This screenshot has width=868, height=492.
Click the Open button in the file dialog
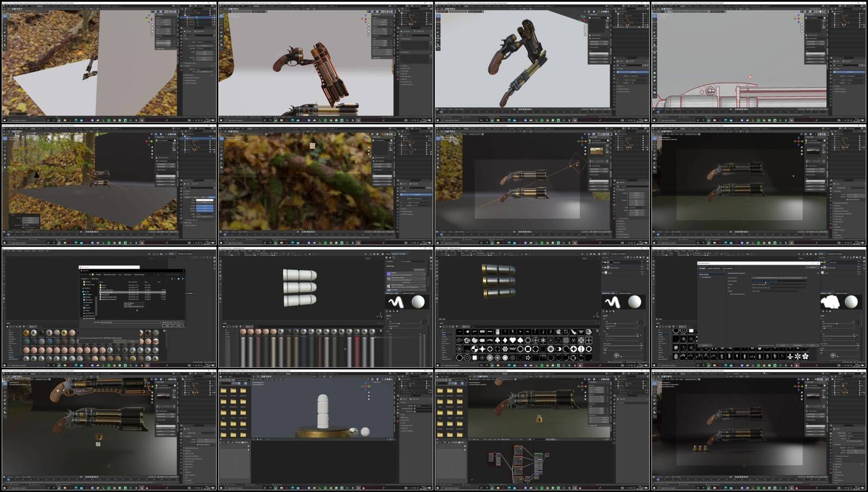point(167,326)
